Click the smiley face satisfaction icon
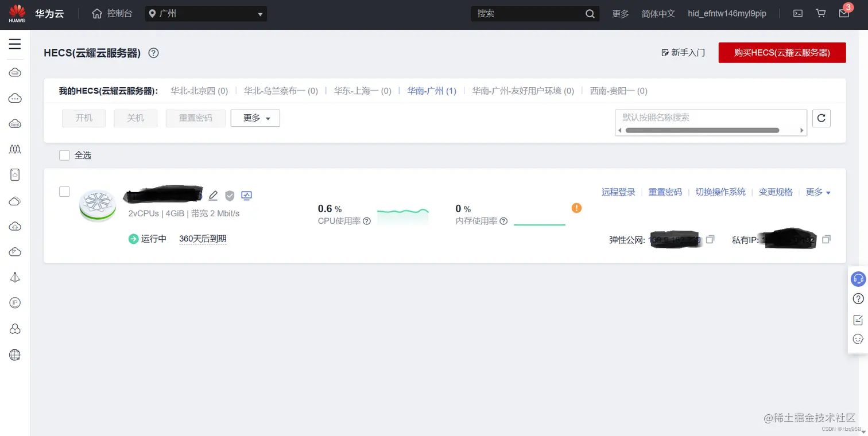 click(x=858, y=339)
